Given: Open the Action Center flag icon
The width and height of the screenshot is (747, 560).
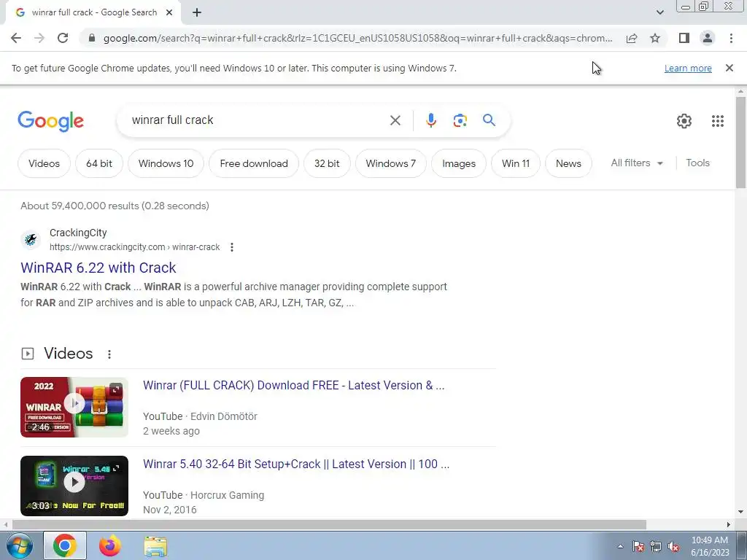Looking at the screenshot, I should [x=638, y=547].
